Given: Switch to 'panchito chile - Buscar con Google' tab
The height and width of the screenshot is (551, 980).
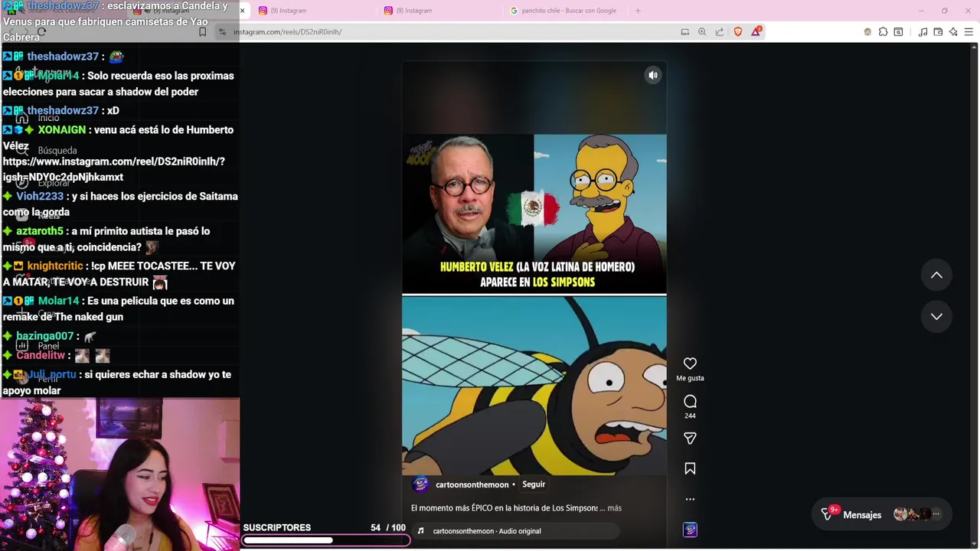Looking at the screenshot, I should click(x=567, y=11).
